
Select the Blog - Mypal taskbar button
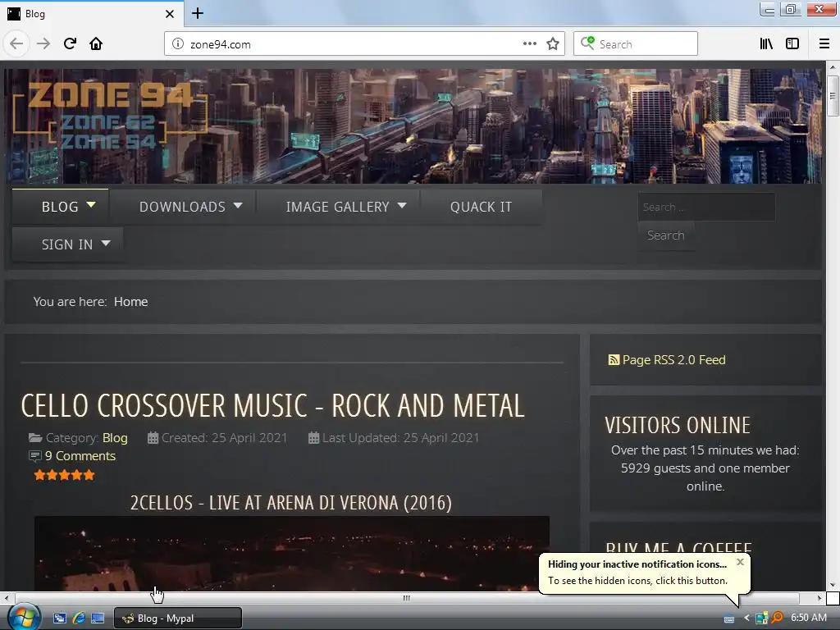click(178, 619)
